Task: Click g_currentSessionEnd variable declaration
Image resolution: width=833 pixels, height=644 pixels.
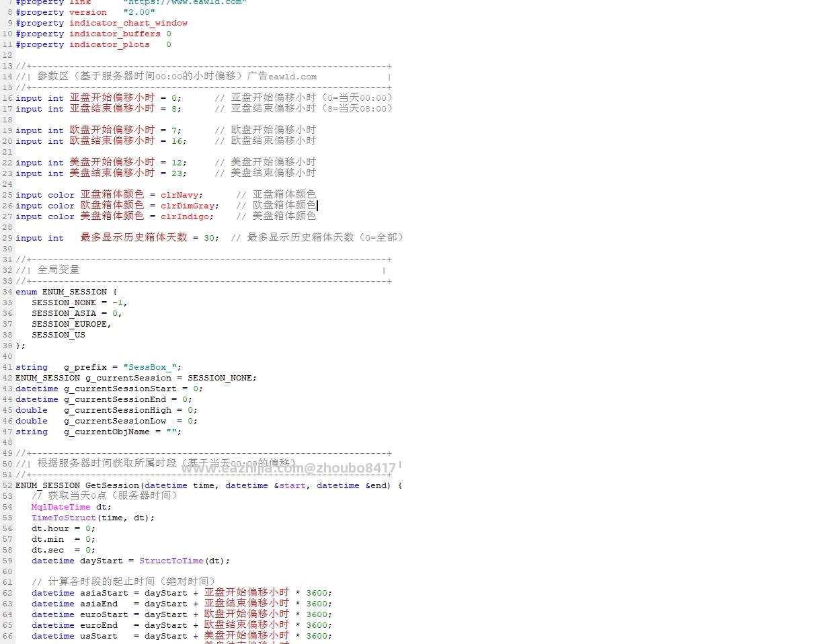Action: click(115, 399)
